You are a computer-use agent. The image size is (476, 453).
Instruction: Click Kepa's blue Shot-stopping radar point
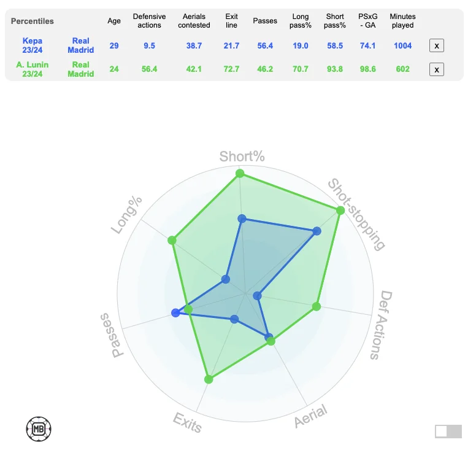317,231
